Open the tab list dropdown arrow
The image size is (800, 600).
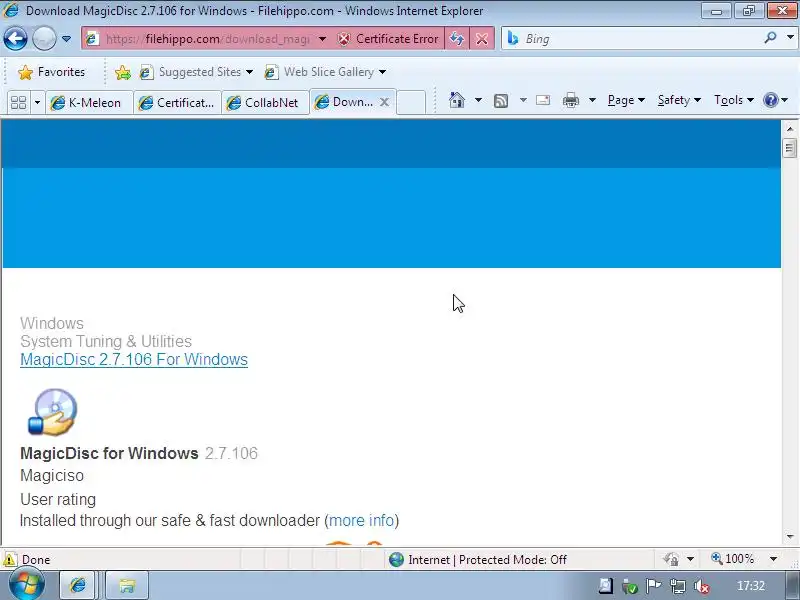[37, 103]
